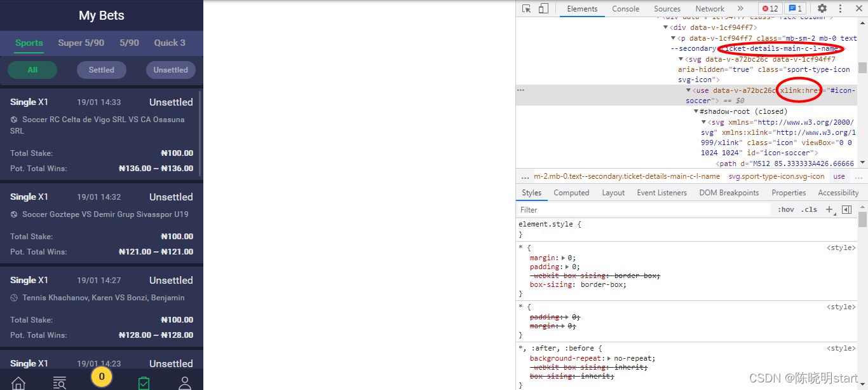868x390 pixels.
Task: Open the Computed styles tab
Action: click(571, 192)
